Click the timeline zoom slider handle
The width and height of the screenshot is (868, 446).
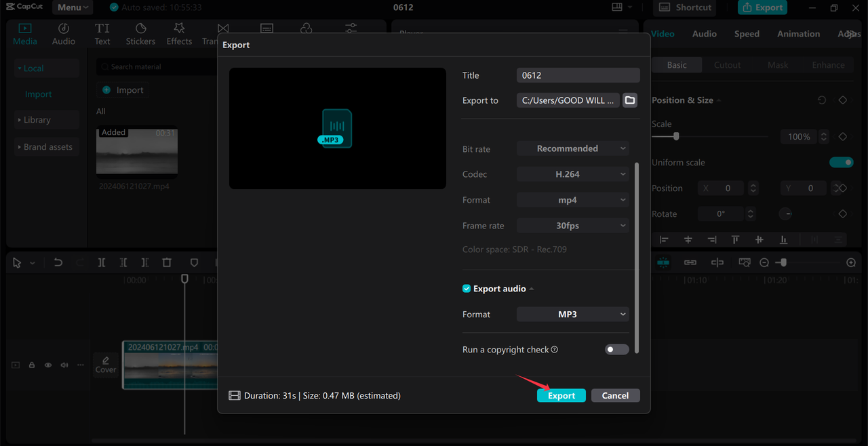pos(783,262)
